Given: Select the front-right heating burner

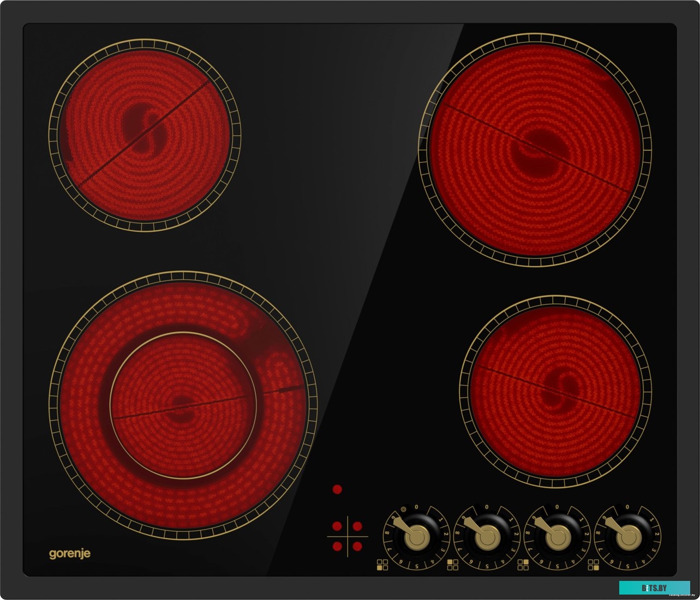Looking at the screenshot, I should tap(555, 391).
